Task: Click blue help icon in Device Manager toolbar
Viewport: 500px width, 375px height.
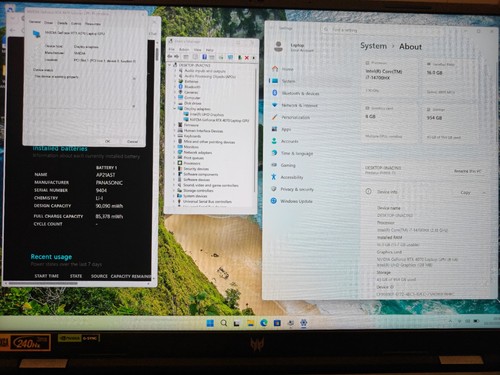Action: [x=204, y=57]
